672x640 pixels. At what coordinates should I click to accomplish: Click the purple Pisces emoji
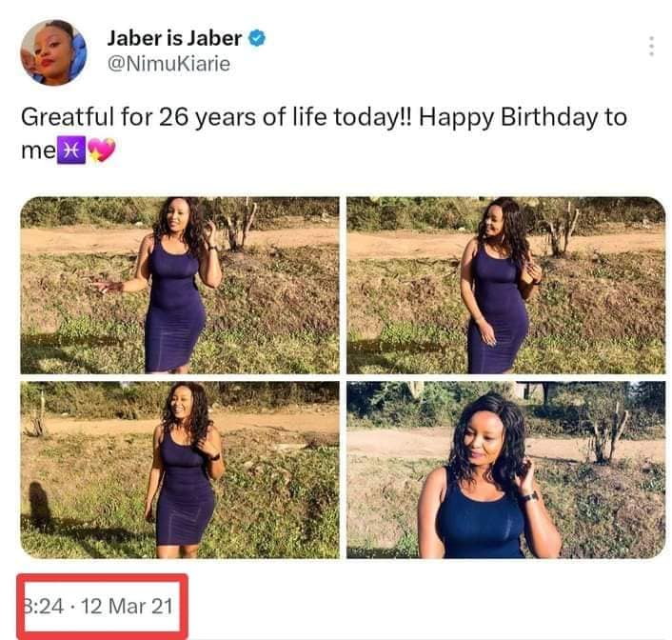pyautogui.click(x=70, y=150)
